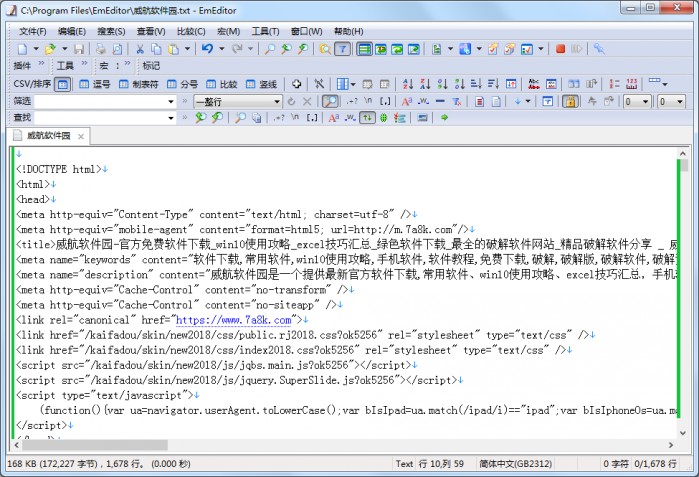Click the green globe icon in find bar
Image resolution: width=699 pixels, height=477 pixels.
pyautogui.click(x=383, y=118)
